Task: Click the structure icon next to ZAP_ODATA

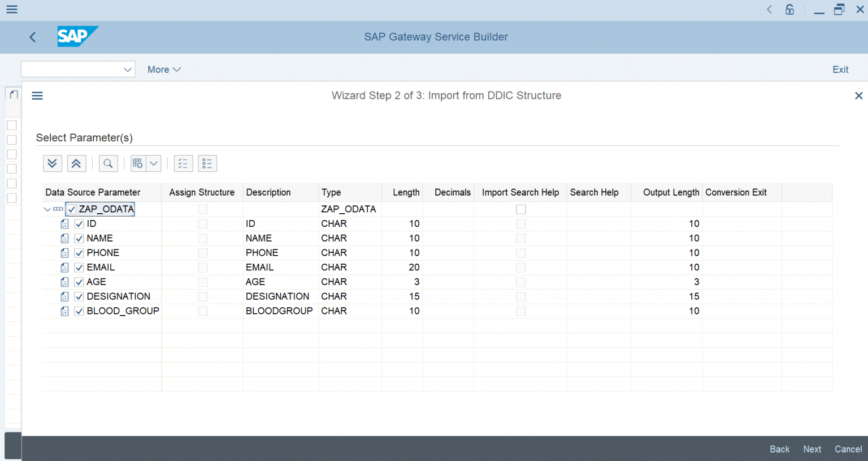Action: [57, 209]
